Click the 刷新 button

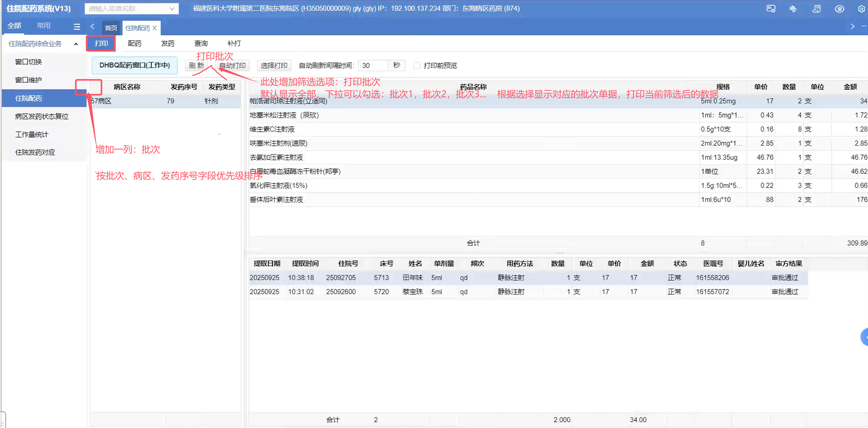click(196, 65)
